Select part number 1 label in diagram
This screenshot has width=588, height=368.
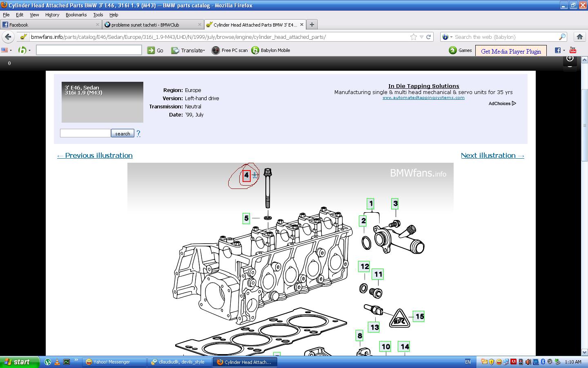pos(371,204)
